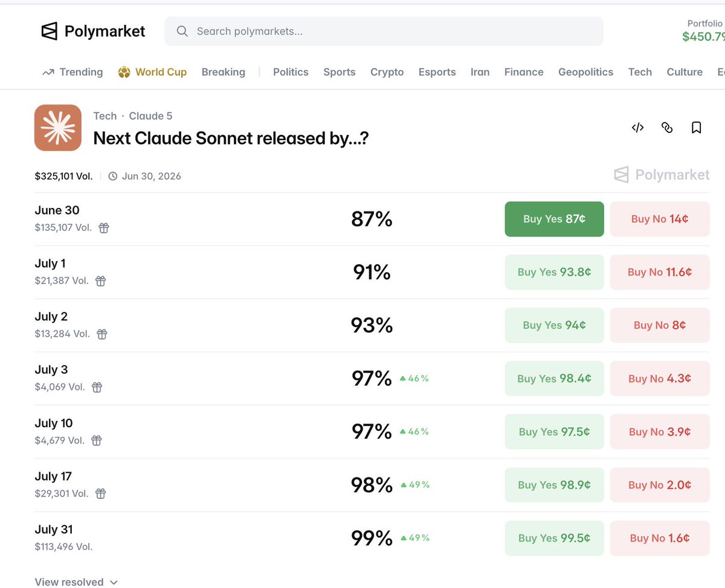Click the World Cup ball icon
The height and width of the screenshot is (588, 725).
(124, 72)
